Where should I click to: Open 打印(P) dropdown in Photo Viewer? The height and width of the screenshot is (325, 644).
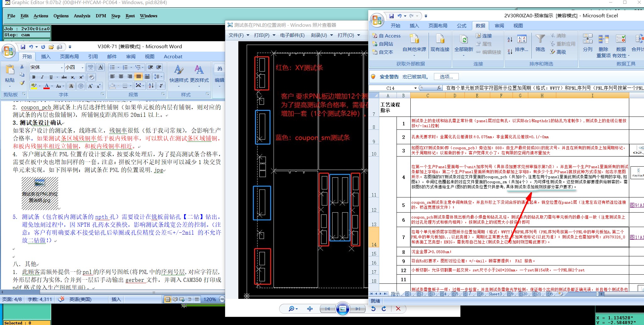point(265,35)
